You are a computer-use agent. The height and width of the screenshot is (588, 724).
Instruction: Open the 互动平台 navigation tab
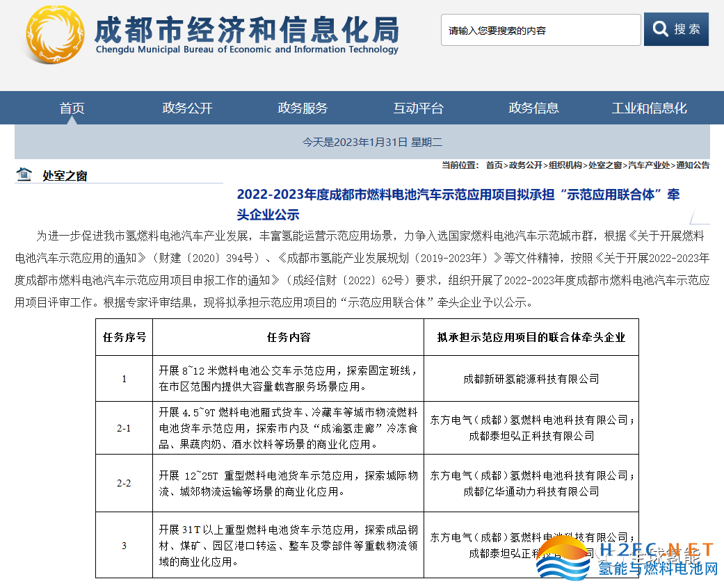coord(418,108)
